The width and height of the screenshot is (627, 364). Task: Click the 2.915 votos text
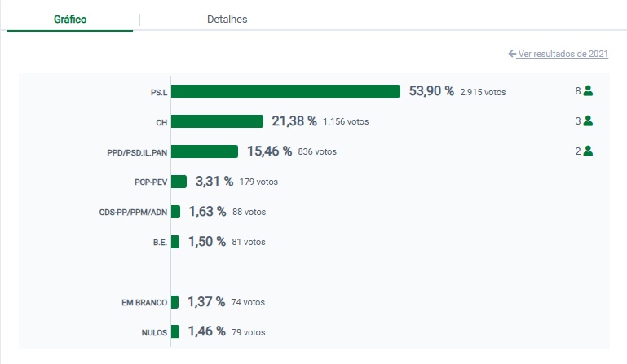point(483,92)
